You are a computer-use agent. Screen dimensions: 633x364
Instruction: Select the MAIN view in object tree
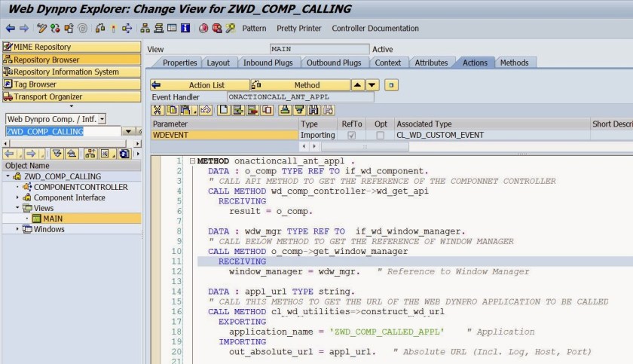[53, 219]
